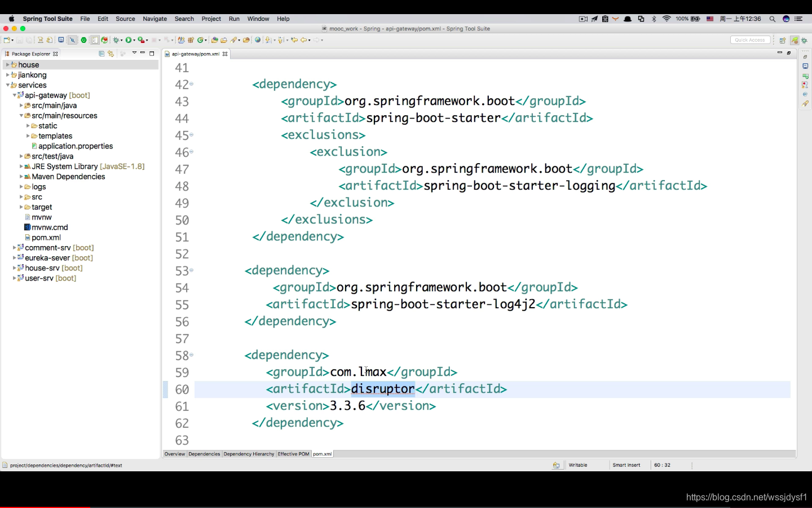This screenshot has height=508, width=812.
Task: Open the Package Explorer view menu triangle
Action: [x=134, y=52]
